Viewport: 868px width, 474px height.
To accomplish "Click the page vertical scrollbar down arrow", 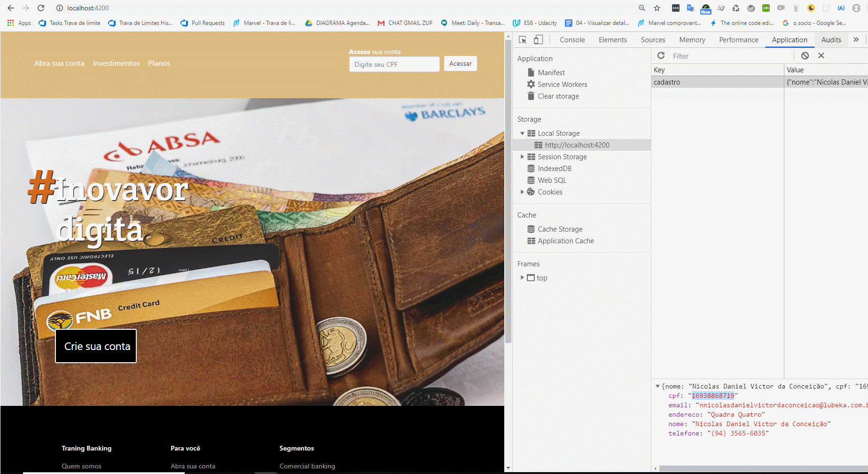I will point(508,468).
